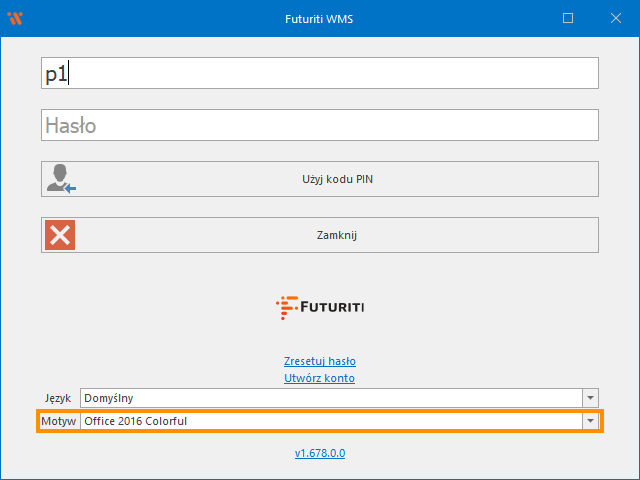The width and height of the screenshot is (640, 480).
Task: Click the Motyw label
Action: [x=59, y=421]
